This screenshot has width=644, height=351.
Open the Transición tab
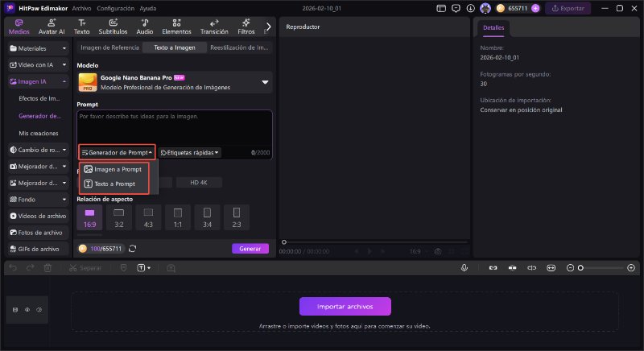point(214,27)
